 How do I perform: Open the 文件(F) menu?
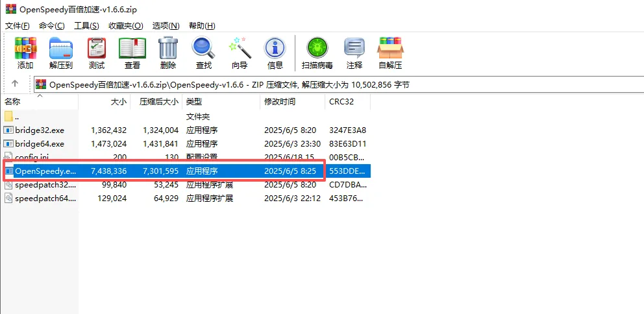pyautogui.click(x=18, y=26)
